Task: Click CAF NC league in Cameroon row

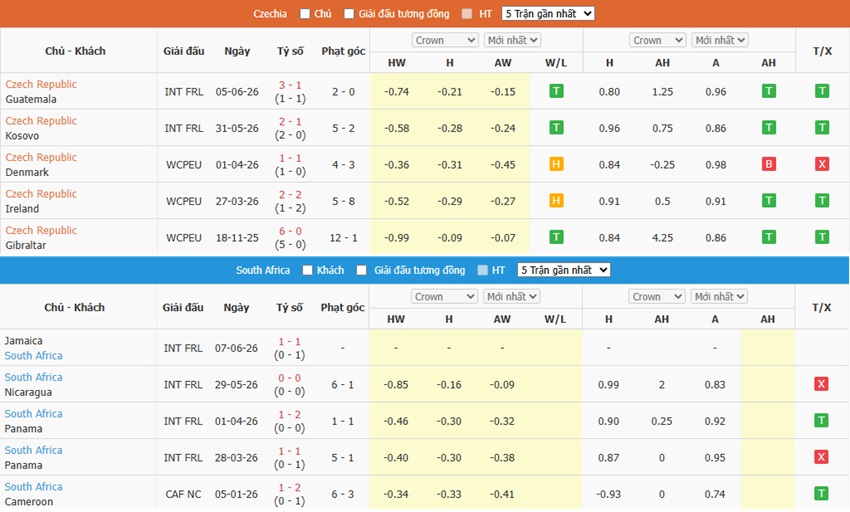Action: pos(183,494)
